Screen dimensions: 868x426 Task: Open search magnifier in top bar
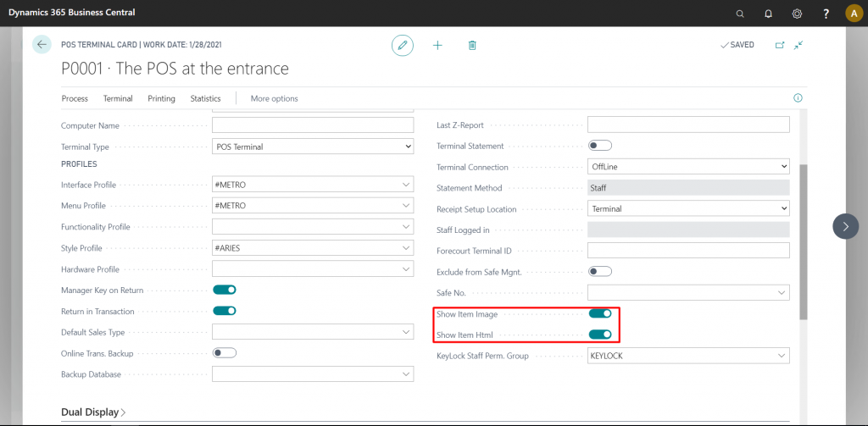pyautogui.click(x=740, y=14)
